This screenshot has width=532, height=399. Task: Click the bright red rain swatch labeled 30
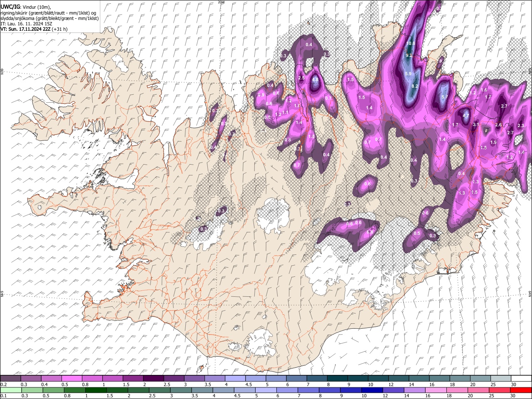521,390
